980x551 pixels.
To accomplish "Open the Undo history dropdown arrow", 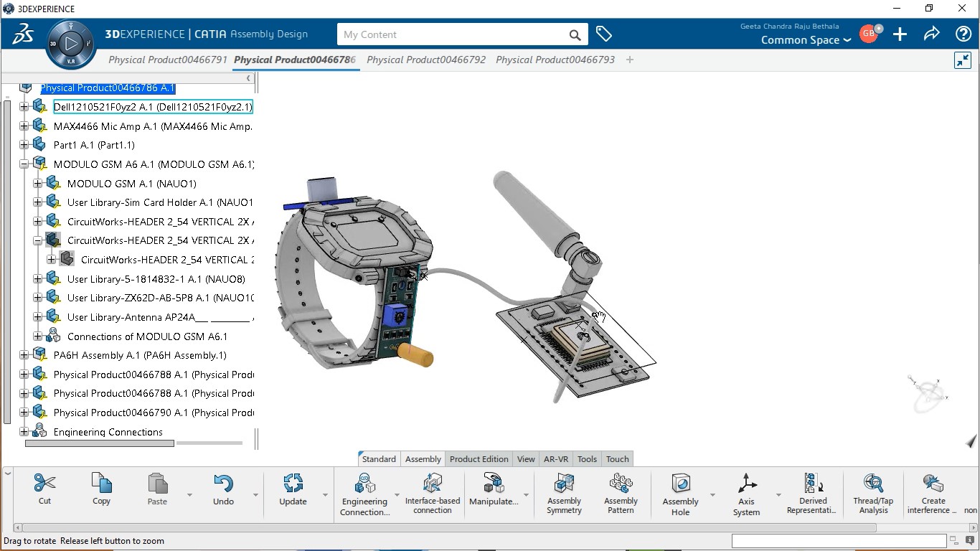I will click(x=255, y=495).
